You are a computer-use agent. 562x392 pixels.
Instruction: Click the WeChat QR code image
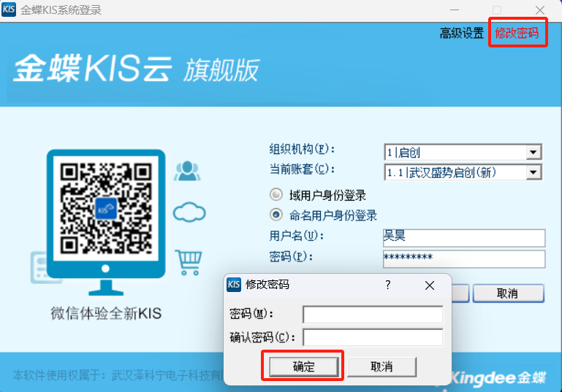pos(106,209)
